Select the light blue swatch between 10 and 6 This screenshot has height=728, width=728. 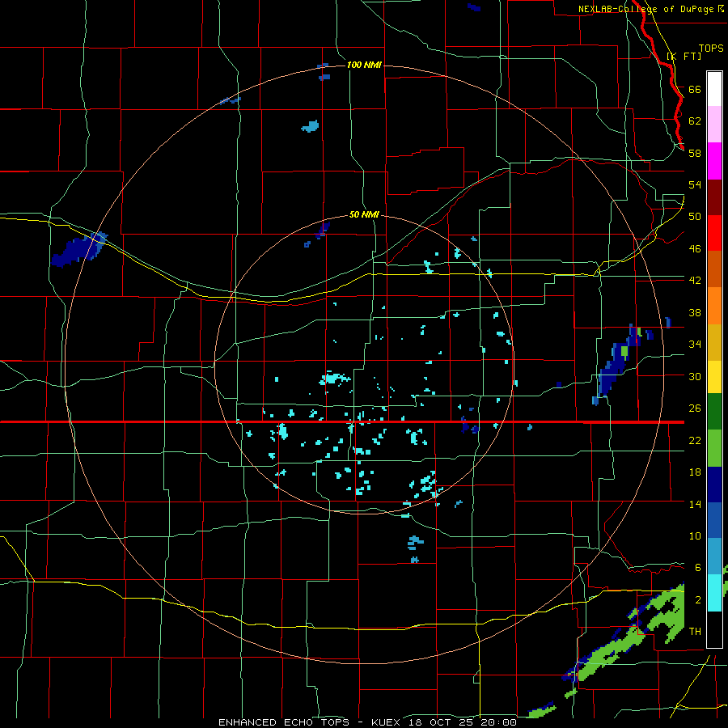pos(714,557)
